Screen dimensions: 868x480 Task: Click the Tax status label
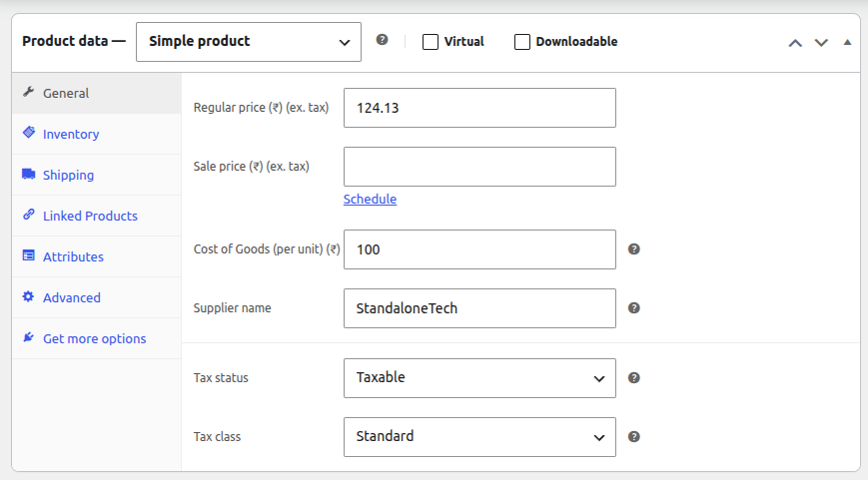(221, 377)
